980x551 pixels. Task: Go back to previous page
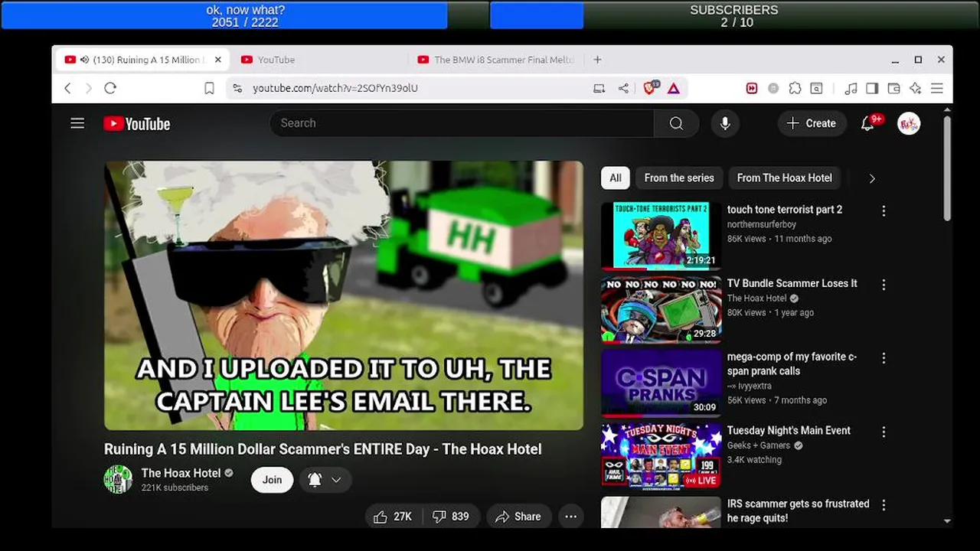coord(67,88)
